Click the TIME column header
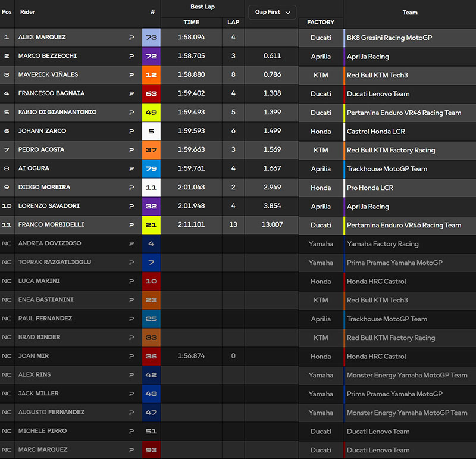This screenshot has height=459, width=476. [x=191, y=22]
